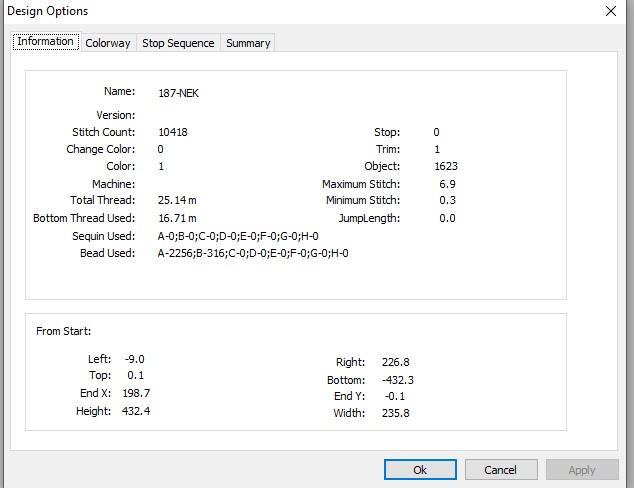Click the Trim value 1
634x488 pixels.
[437, 149]
